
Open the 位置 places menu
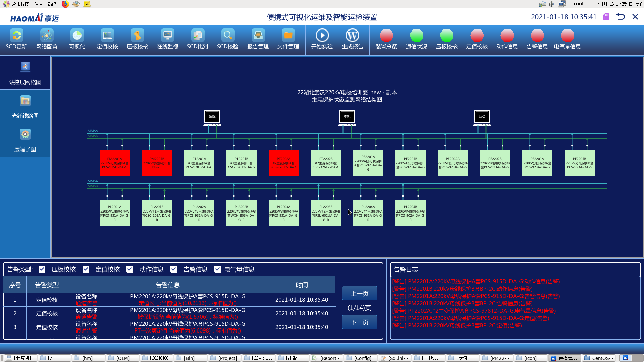(38, 4)
